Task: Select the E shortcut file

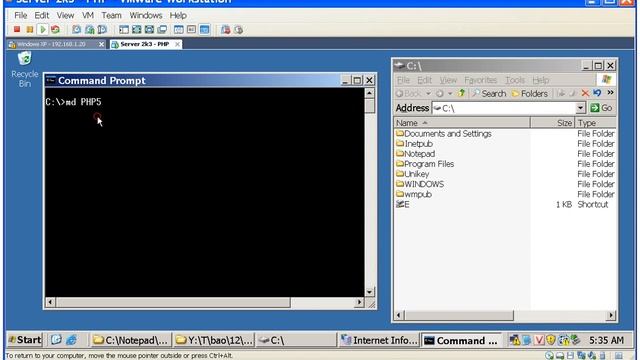Action: (x=403, y=204)
